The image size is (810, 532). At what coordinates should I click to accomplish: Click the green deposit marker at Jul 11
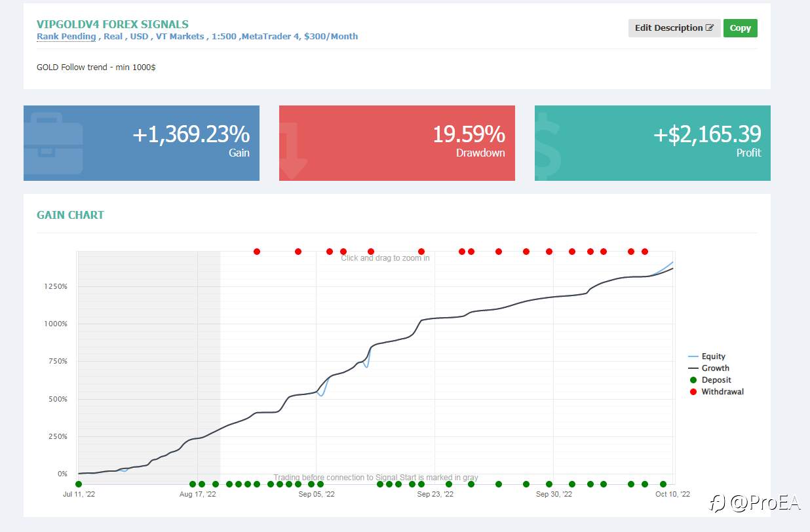[x=79, y=484]
